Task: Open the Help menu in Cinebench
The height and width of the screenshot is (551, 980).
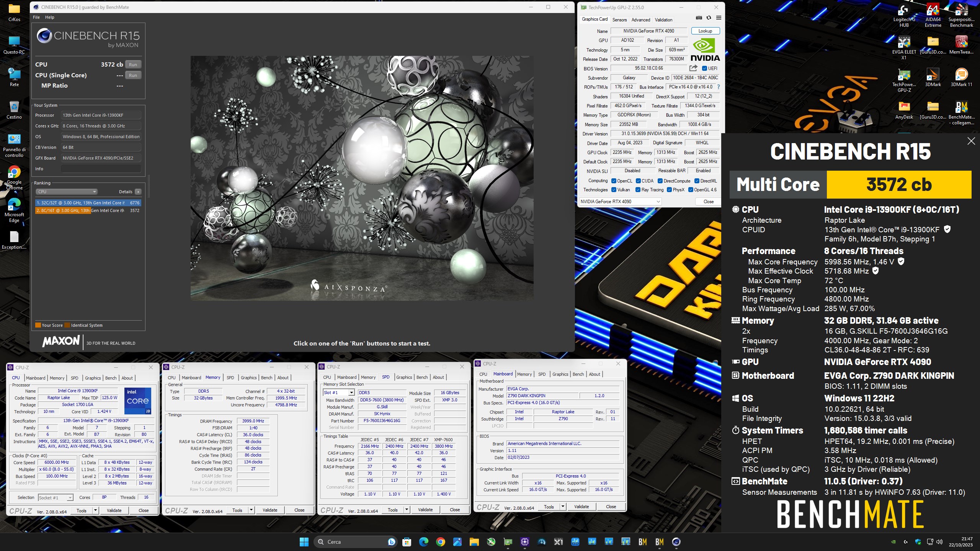Action: pyautogui.click(x=50, y=17)
